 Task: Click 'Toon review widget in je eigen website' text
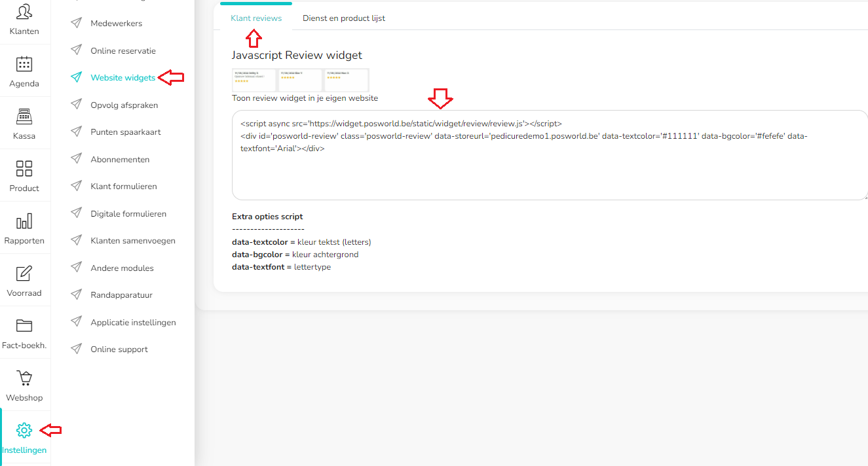305,98
